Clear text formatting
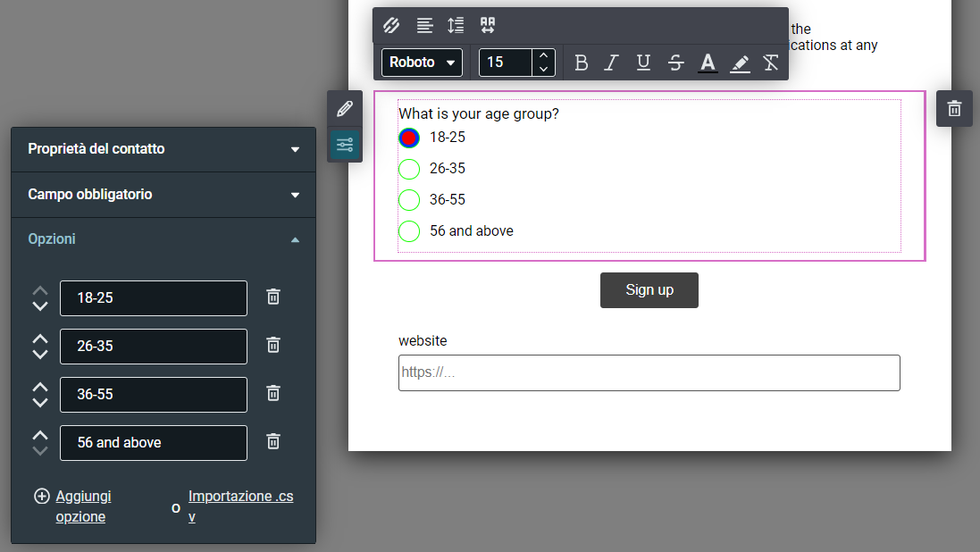 point(771,63)
